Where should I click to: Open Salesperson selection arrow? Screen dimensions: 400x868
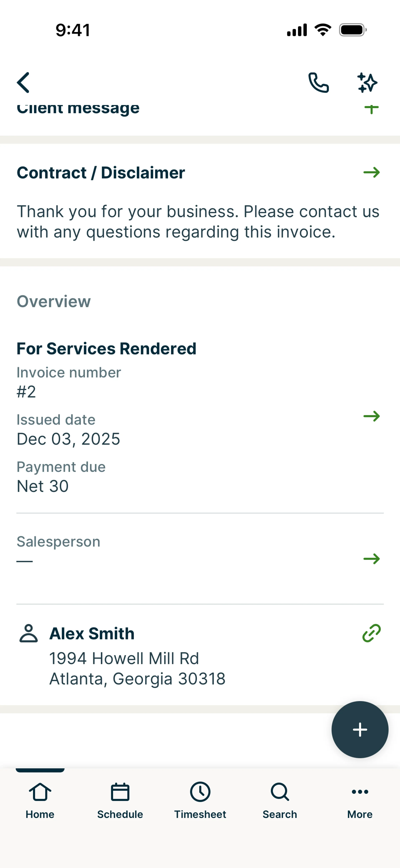coord(371,559)
